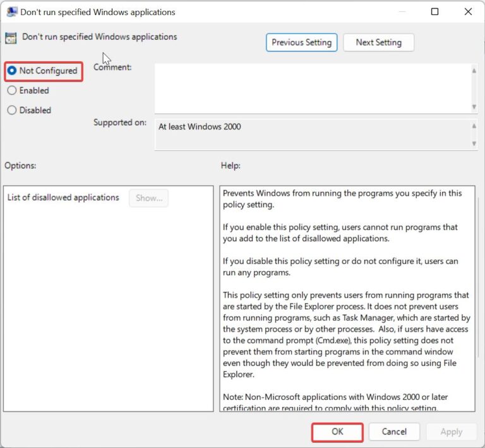Click the Apply button

coord(451,432)
